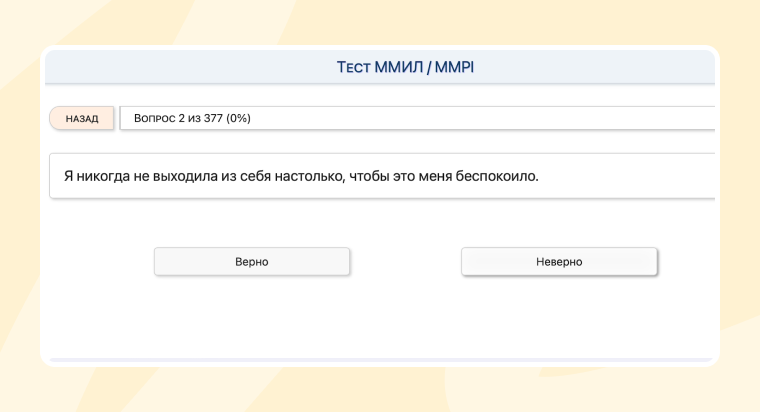Return to the previous question via НАЗАД
This screenshot has height=412, width=760.
82,118
